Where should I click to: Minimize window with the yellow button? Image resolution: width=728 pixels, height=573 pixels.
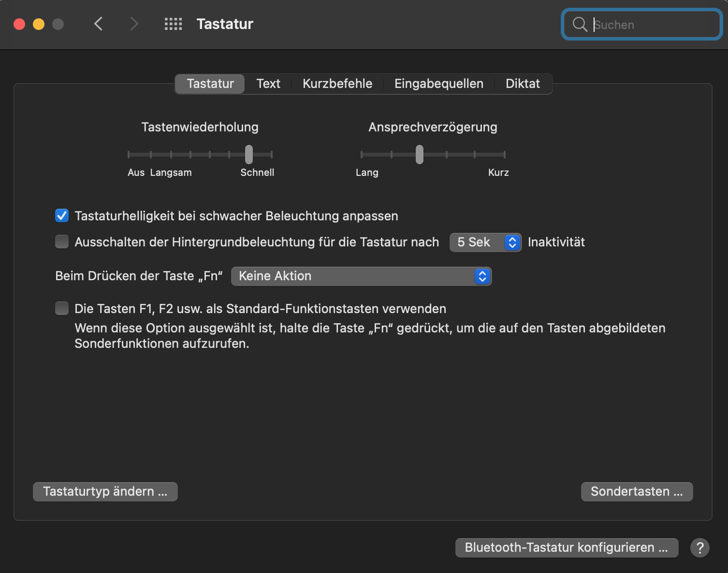[x=39, y=24]
